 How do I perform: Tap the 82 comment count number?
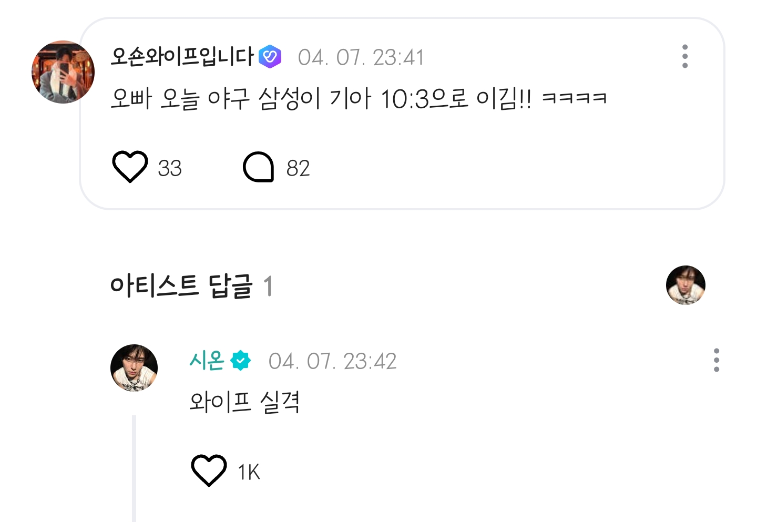coord(298,168)
